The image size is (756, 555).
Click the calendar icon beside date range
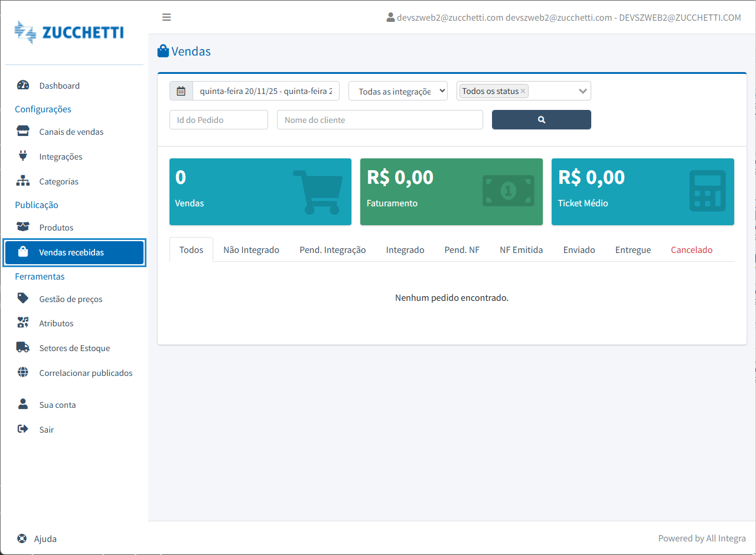pyautogui.click(x=181, y=91)
